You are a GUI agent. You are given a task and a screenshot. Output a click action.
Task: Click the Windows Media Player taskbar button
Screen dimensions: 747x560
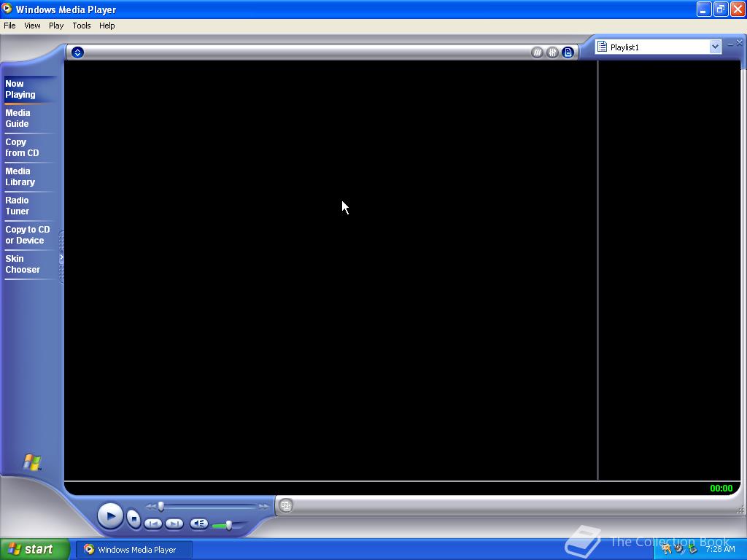click(134, 550)
